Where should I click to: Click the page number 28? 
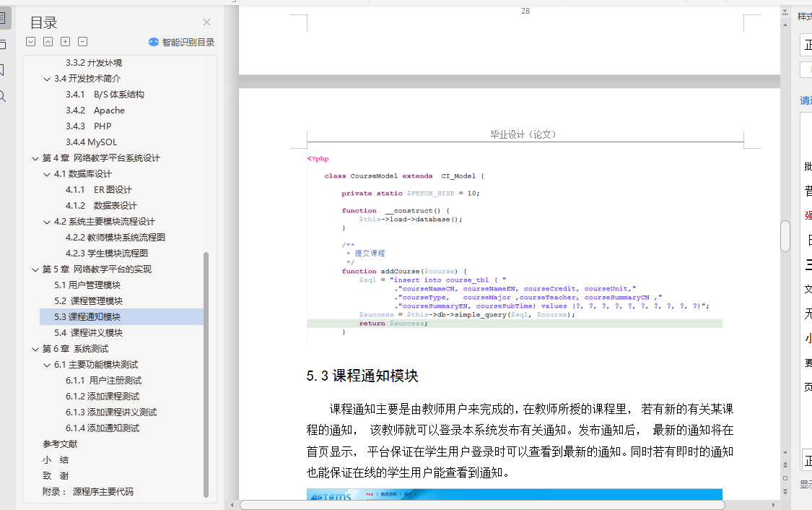tap(525, 11)
